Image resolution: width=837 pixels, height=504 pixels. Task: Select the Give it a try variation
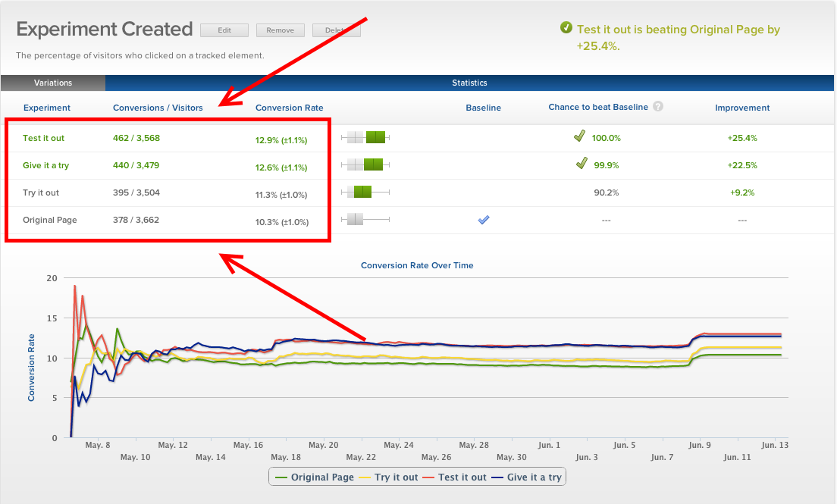point(46,165)
